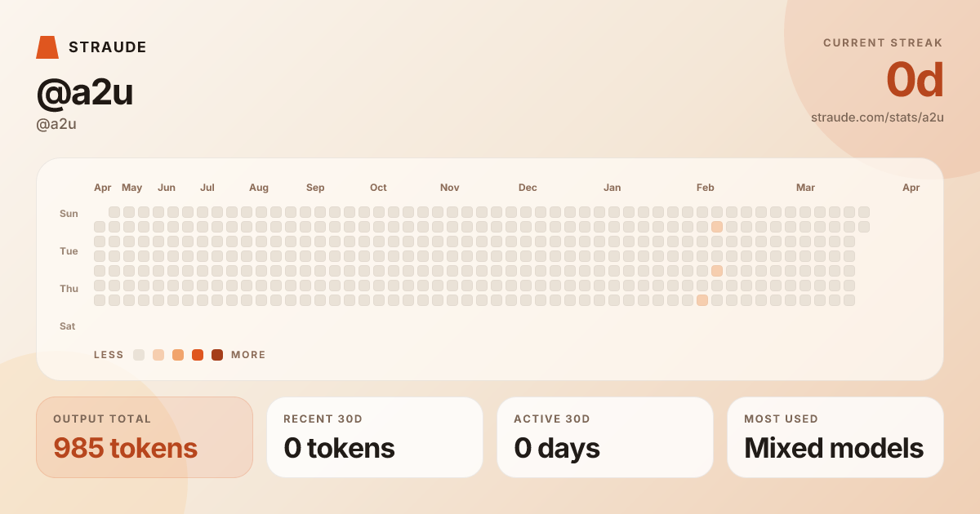The width and height of the screenshot is (980, 514).
Task: Open the straude.com/stats/a2u link
Action: [x=877, y=117]
